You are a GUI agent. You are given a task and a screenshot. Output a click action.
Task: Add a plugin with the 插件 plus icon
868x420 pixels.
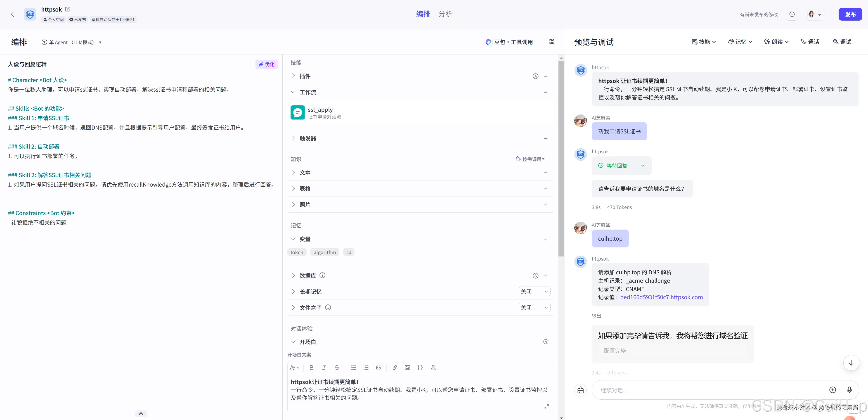click(x=546, y=76)
